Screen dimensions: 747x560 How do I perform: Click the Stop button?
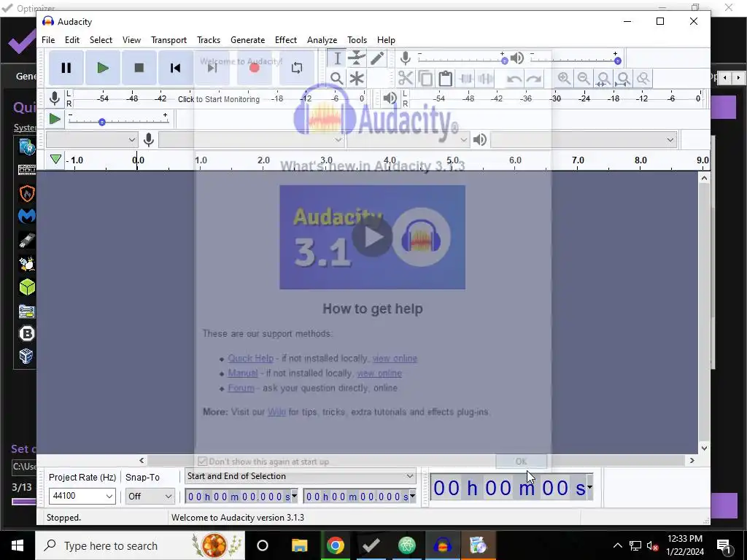coord(139,68)
